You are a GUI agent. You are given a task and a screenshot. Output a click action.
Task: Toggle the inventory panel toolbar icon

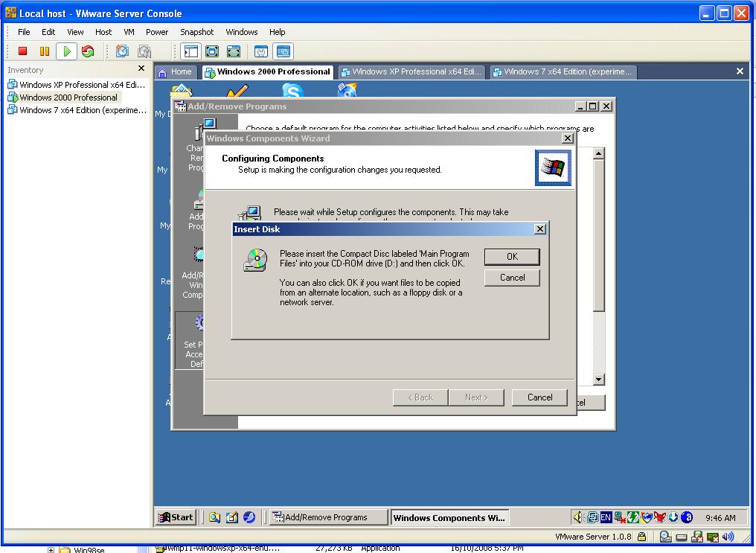coord(191,51)
